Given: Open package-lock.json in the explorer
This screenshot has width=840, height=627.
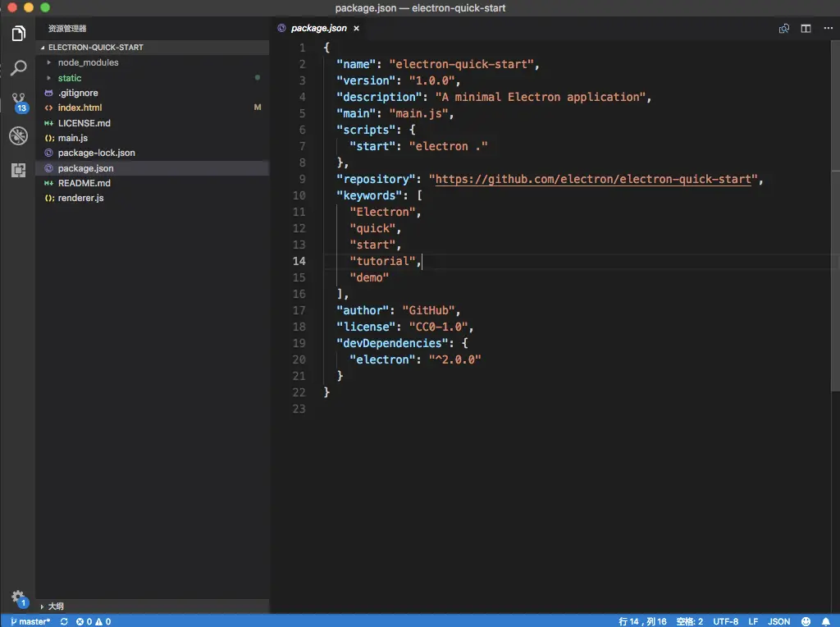Looking at the screenshot, I should coord(152,153).
